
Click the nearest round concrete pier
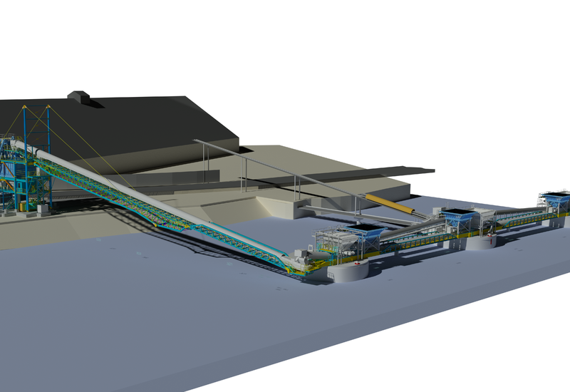(x=347, y=271)
